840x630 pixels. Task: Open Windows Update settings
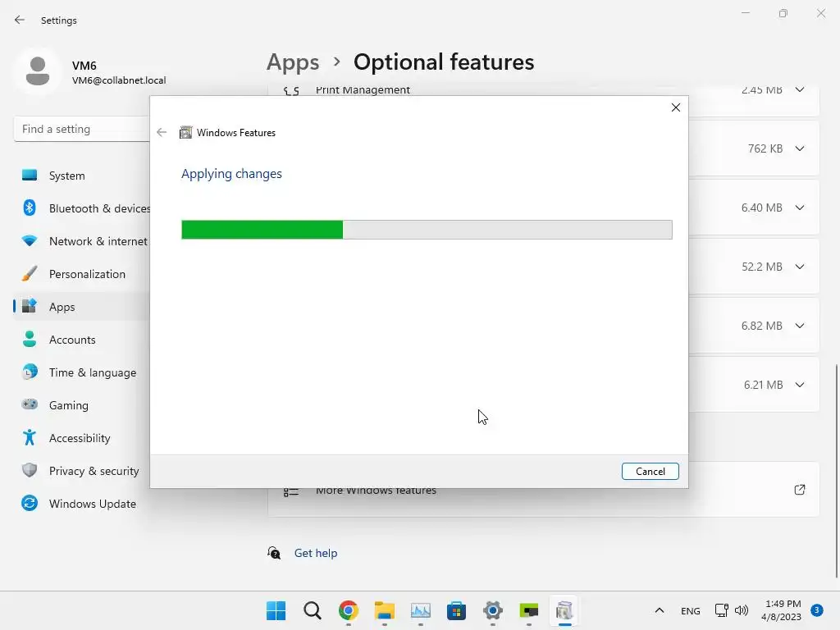click(x=81, y=504)
